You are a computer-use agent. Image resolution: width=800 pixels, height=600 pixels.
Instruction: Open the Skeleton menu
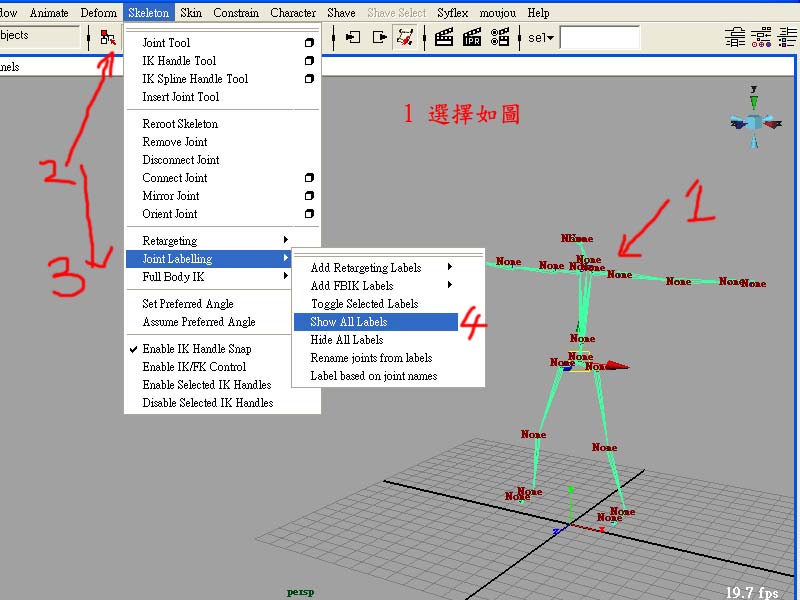coord(148,13)
